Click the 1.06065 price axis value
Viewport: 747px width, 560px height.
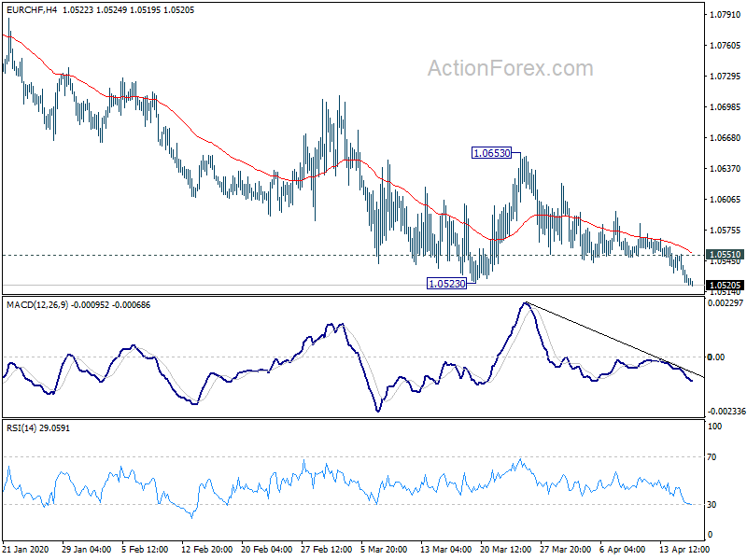pyautogui.click(x=726, y=199)
